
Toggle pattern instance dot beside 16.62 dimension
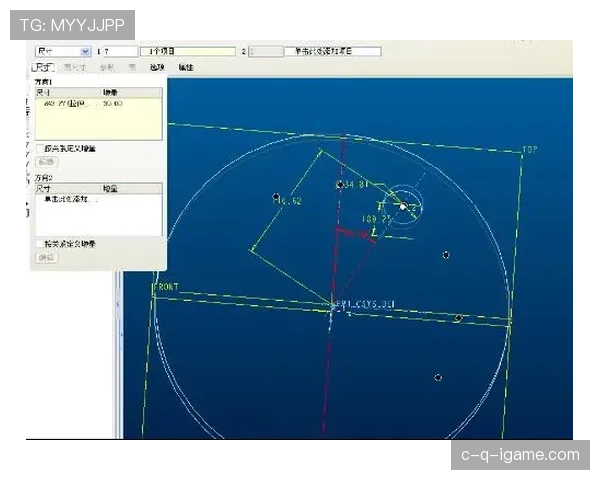click(x=276, y=197)
